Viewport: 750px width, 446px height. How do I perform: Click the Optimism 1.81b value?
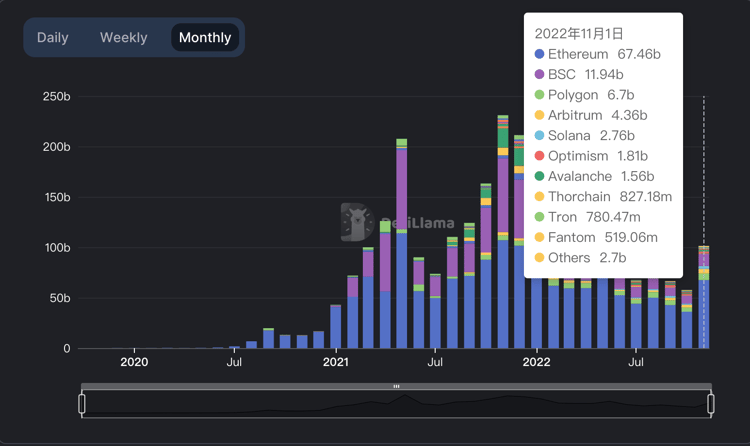tap(632, 156)
